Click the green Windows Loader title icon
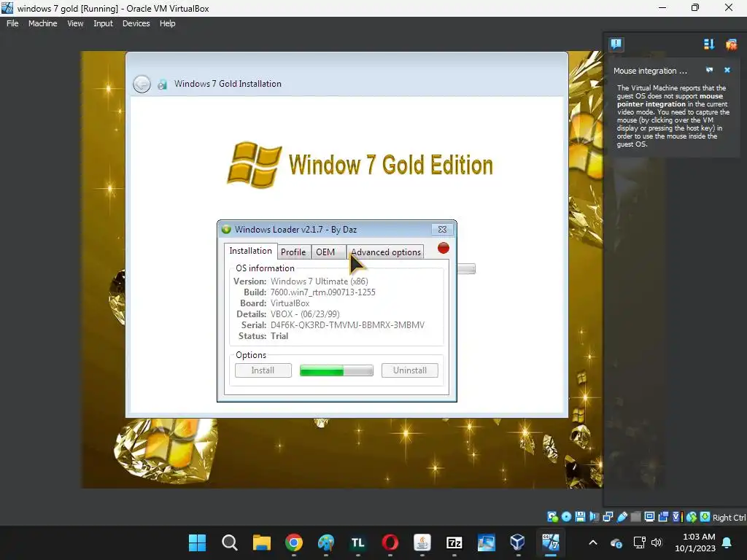The width and height of the screenshot is (747, 560). tap(226, 230)
